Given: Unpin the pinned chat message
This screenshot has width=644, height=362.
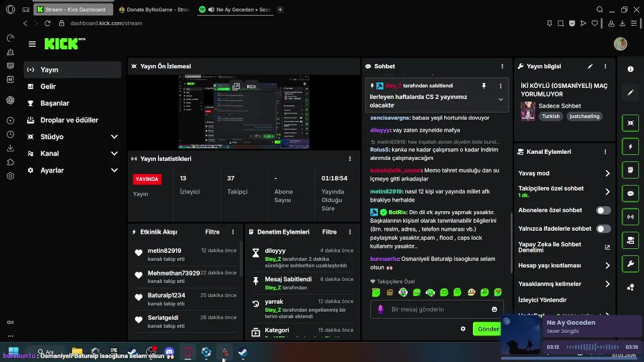Looking at the screenshot, I should (484, 86).
